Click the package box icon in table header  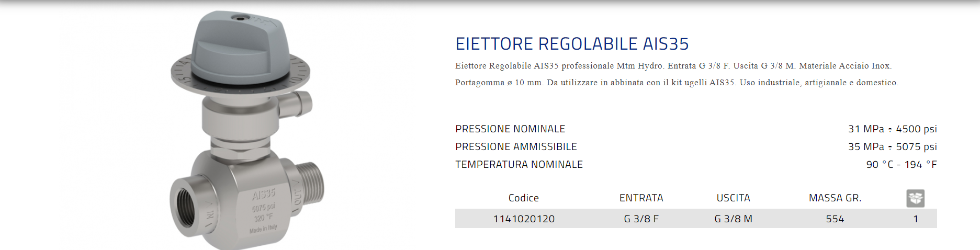915,198
